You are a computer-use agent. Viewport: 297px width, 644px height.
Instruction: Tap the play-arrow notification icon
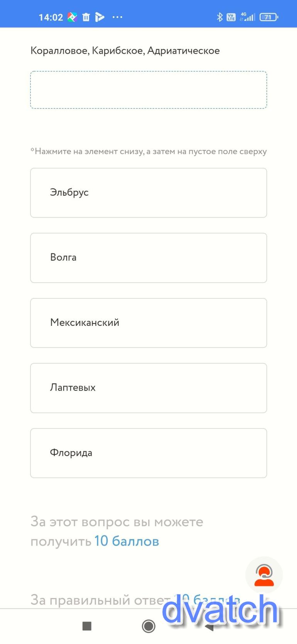coord(100,17)
